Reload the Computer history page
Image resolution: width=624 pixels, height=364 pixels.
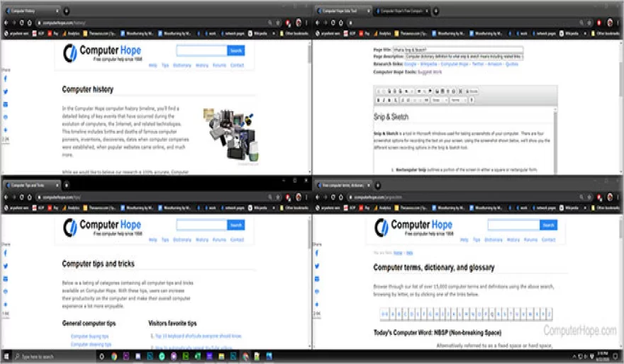coord(21,23)
